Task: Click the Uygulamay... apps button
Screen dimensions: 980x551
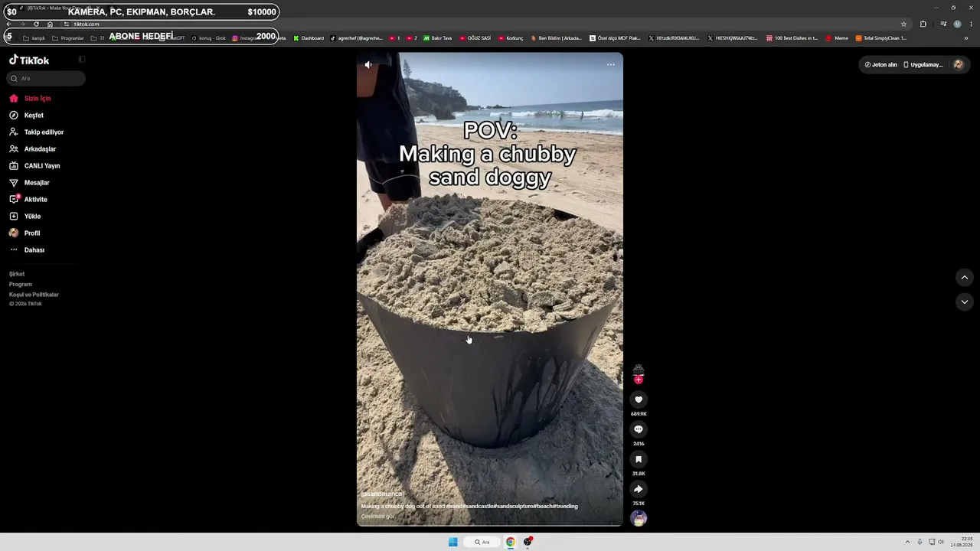Action: 923,65
